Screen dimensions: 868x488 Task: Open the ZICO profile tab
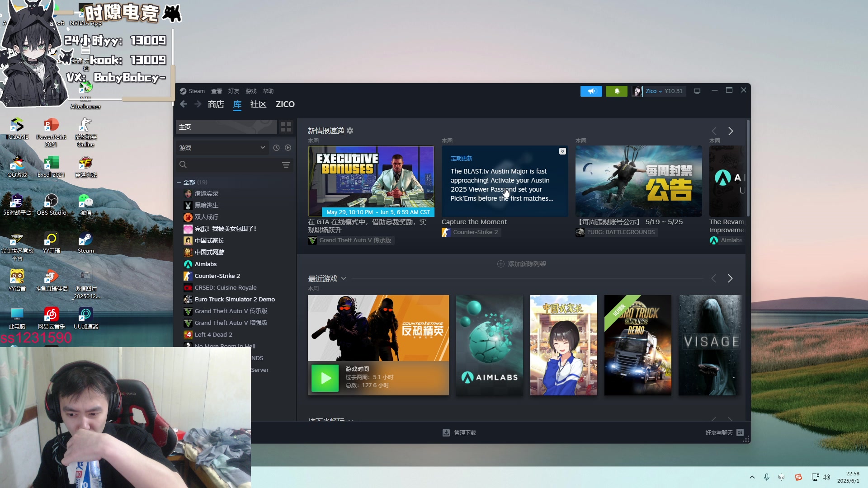[285, 104]
